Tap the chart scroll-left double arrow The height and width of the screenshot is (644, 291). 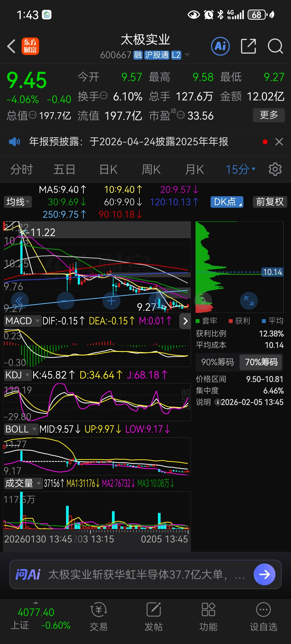pos(19,301)
